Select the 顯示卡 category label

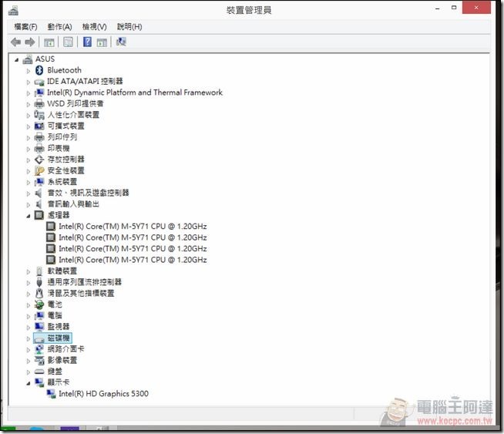click(59, 382)
